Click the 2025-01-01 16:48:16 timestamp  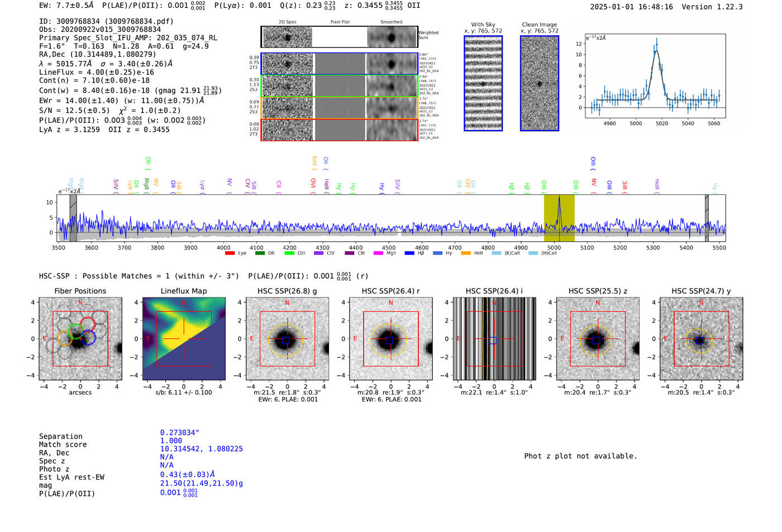[x=632, y=7]
